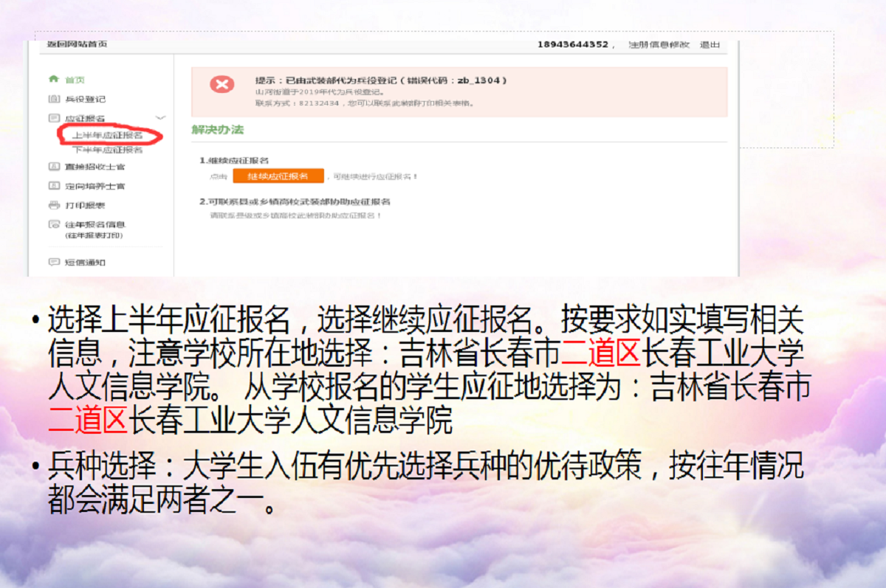Screen dimensions: 886x588
Task: Click the 解决办法 heading
Action: 217,130
